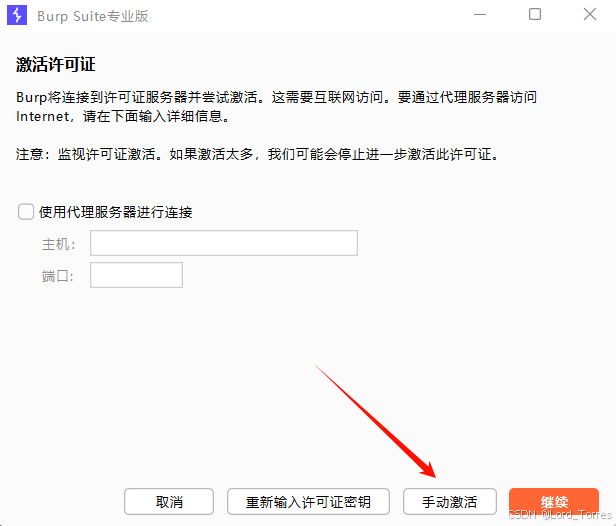616x526 pixels.
Task: Click the orange 继续 button
Action: [x=554, y=502]
